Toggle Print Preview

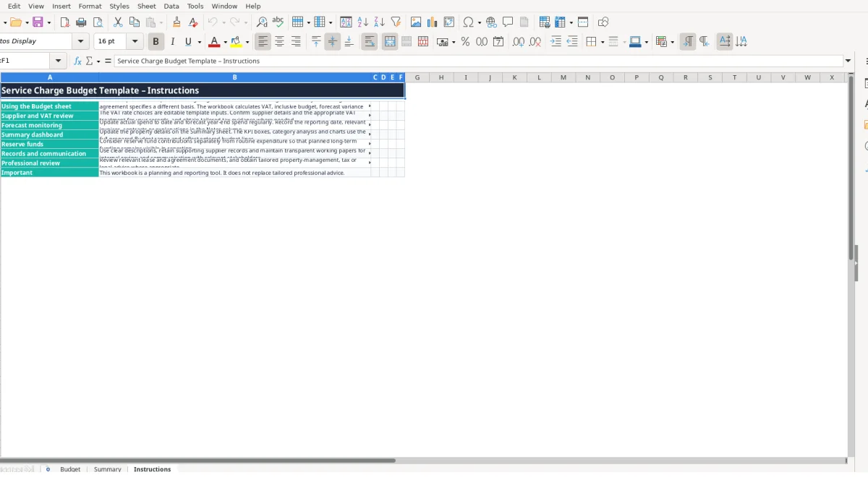[98, 22]
